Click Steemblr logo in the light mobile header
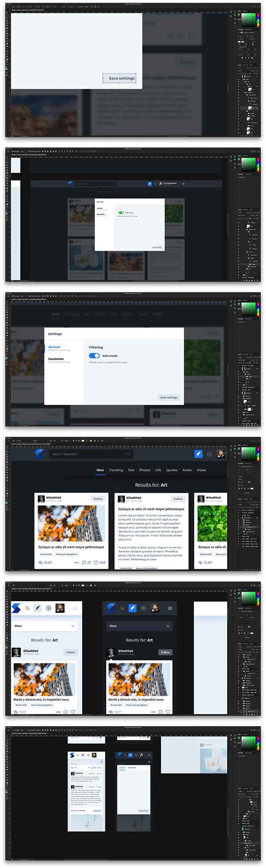 (16, 608)
